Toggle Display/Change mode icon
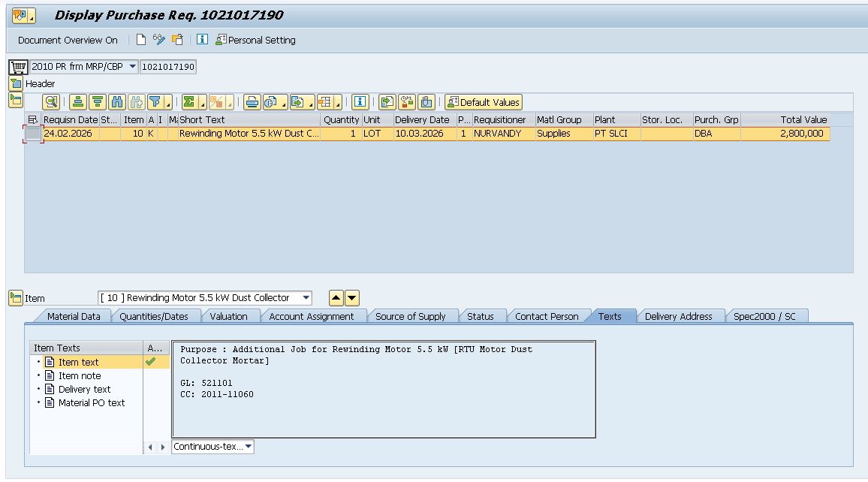Image resolution: width=868 pixels, height=482 pixels. tap(159, 40)
